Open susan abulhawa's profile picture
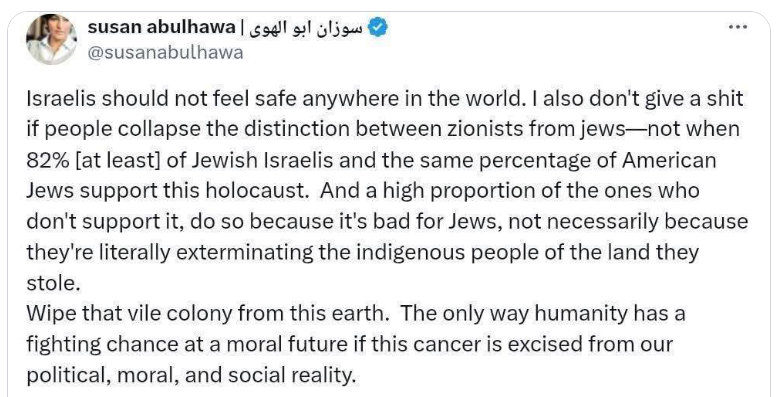The height and width of the screenshot is (397, 778). point(52,39)
